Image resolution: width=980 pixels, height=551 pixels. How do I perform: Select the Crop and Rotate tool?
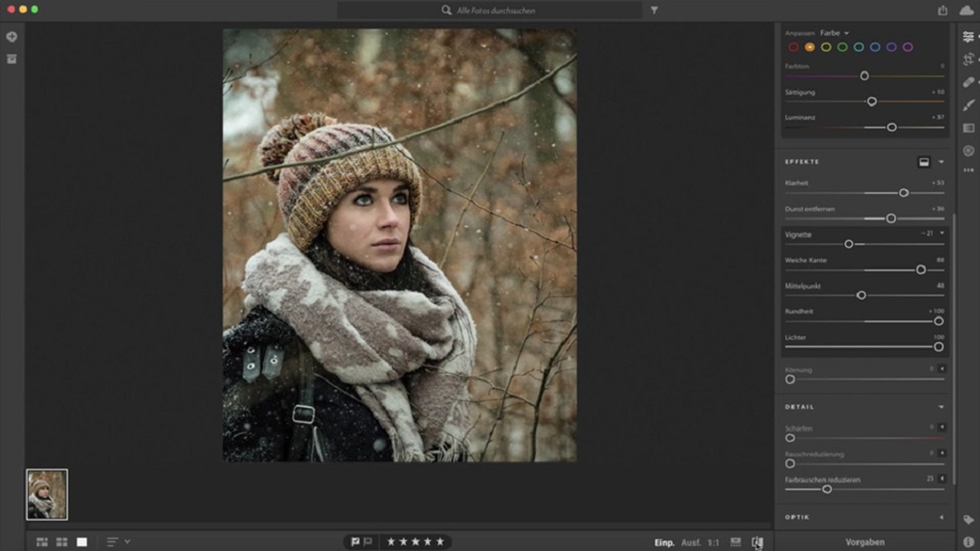(x=968, y=60)
